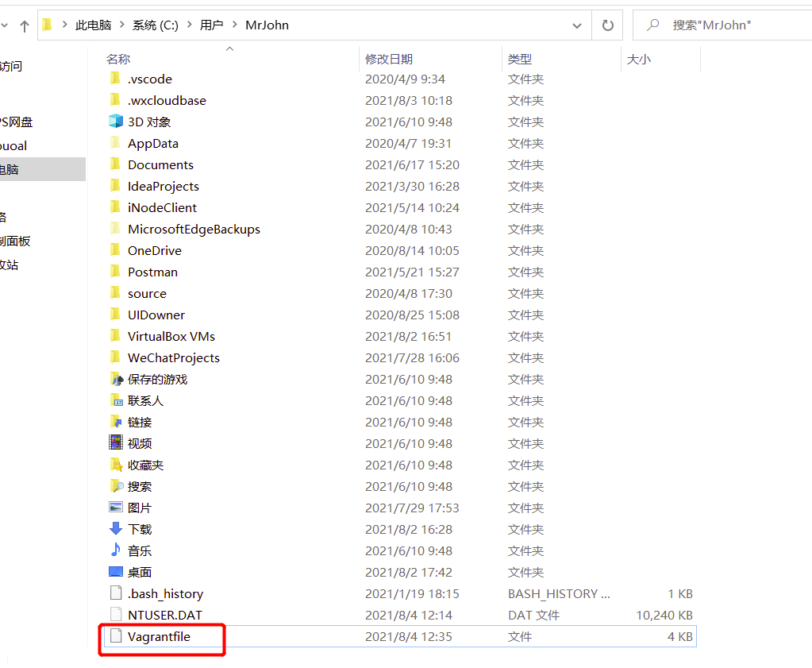Select the source folder icon
Image resolution: width=812 pixels, height=668 pixels.
[115, 293]
